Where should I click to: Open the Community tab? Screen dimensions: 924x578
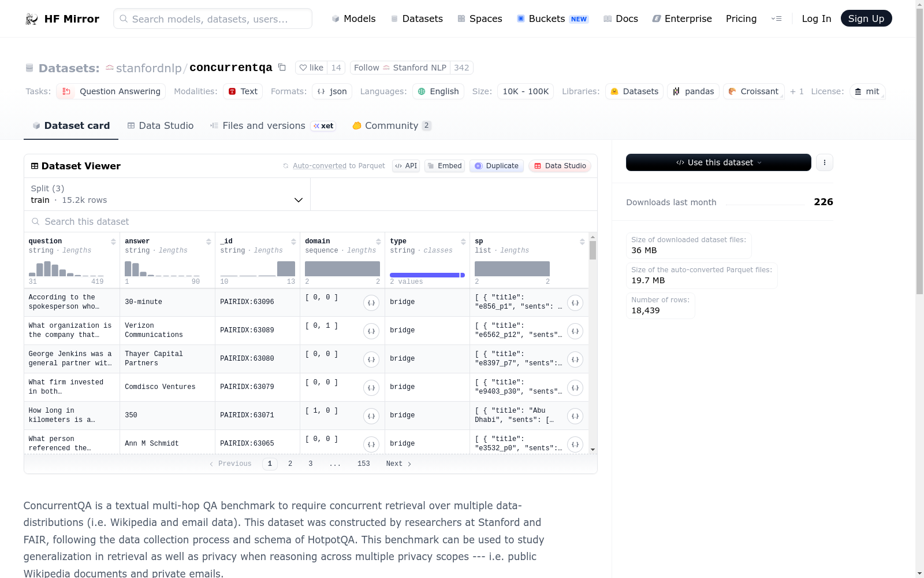pos(392,125)
